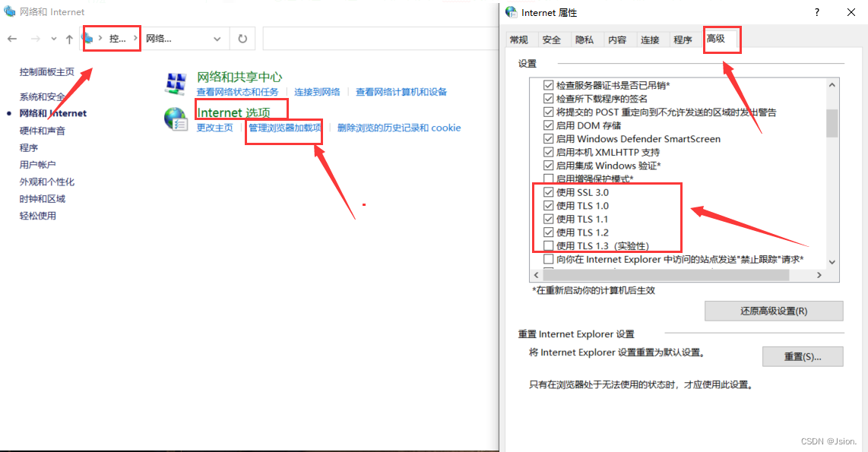This screenshot has height=452, width=868.
Task: Toggle 使用 SSL 3.0 checkbox
Action: 549,192
